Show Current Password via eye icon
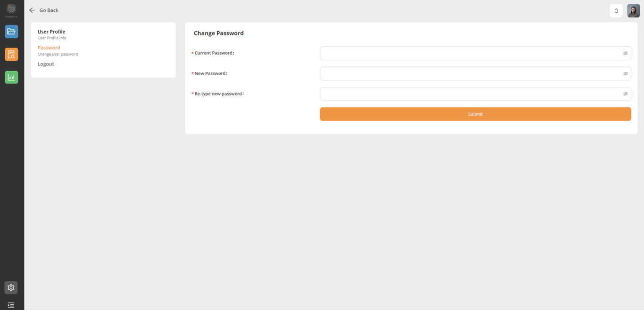This screenshot has width=644, height=310. tap(626, 53)
